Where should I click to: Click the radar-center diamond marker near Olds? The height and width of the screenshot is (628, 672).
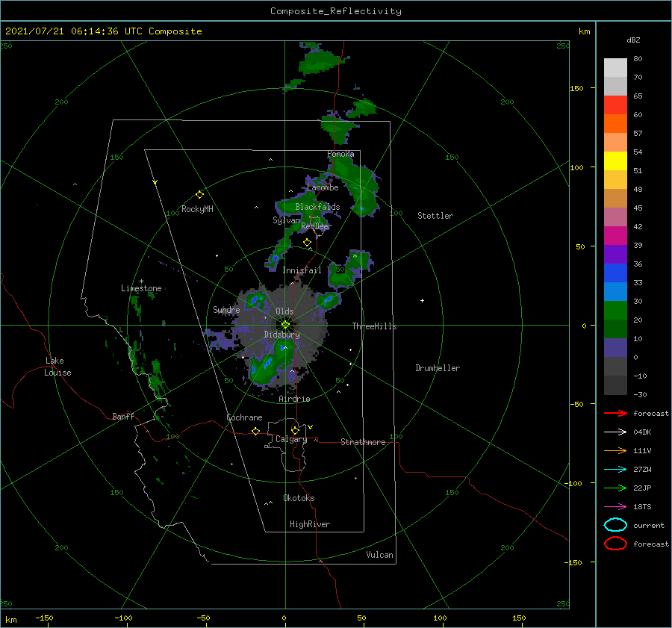285,325
